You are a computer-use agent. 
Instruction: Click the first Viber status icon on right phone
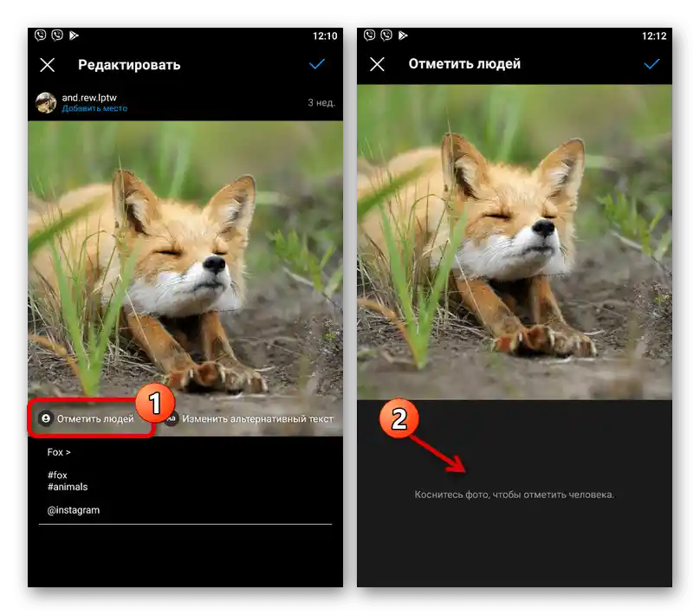pos(370,36)
